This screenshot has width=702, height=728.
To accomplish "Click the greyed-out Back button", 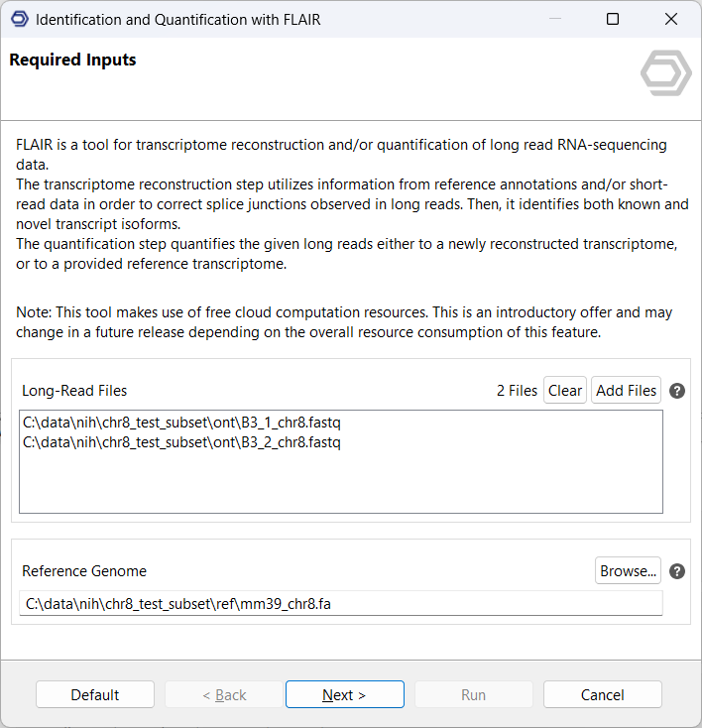I will point(224,694).
